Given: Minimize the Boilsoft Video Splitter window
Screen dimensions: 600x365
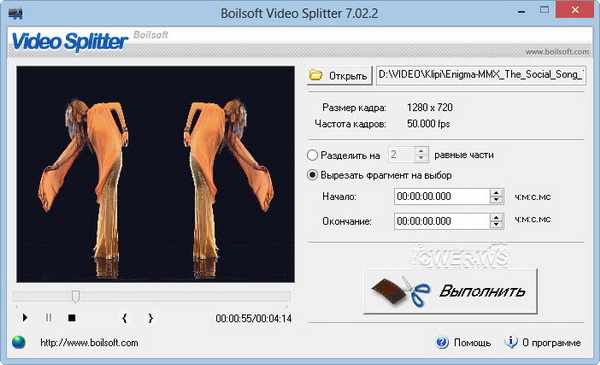Looking at the screenshot, I should point(521,11).
